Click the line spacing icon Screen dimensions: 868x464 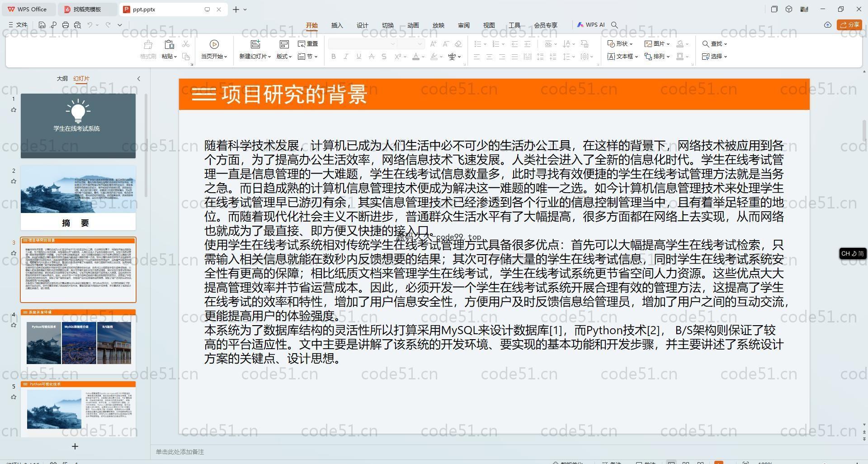point(566,57)
